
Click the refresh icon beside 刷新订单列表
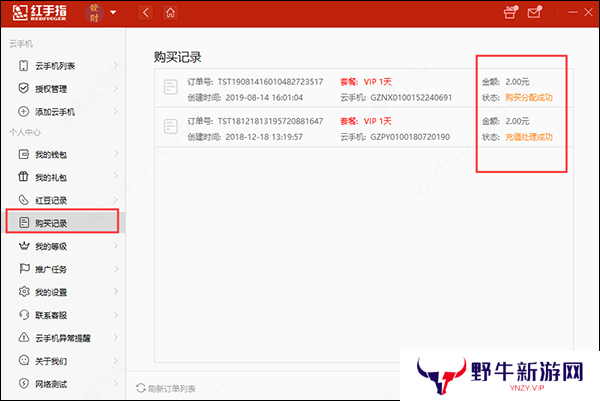140,388
